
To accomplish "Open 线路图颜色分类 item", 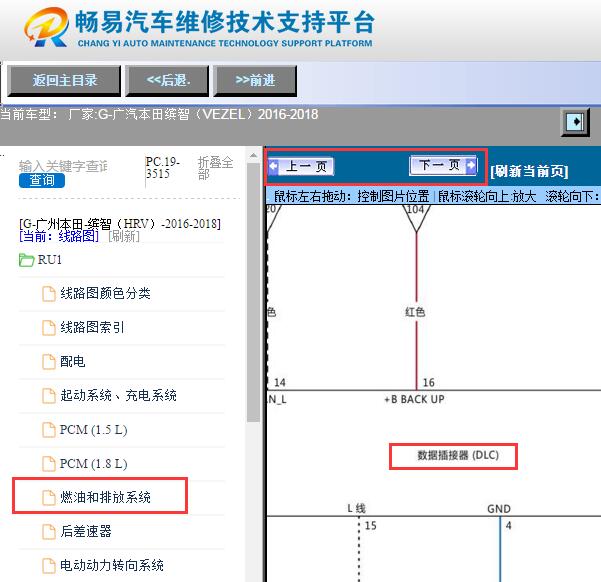I will 105,294.
